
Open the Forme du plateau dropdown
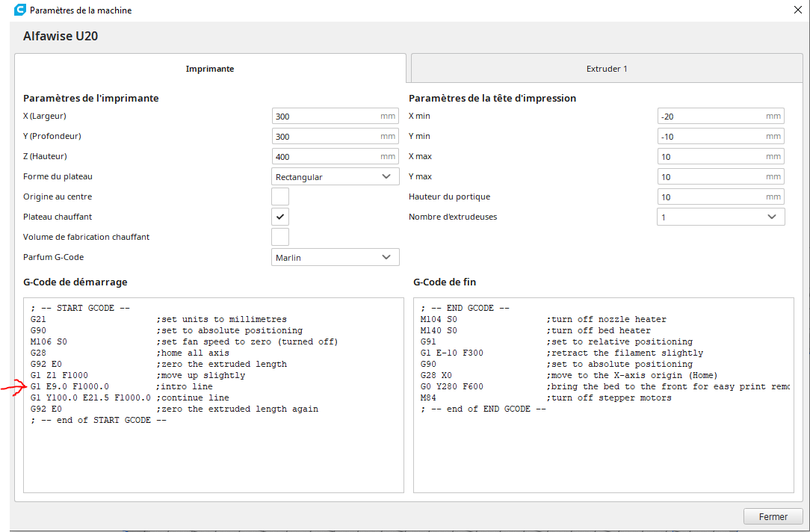[336, 176]
